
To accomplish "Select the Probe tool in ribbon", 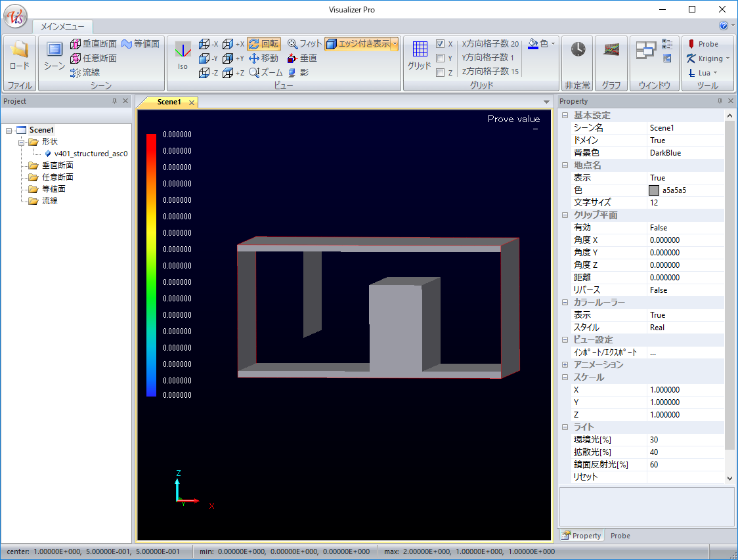I will (703, 44).
